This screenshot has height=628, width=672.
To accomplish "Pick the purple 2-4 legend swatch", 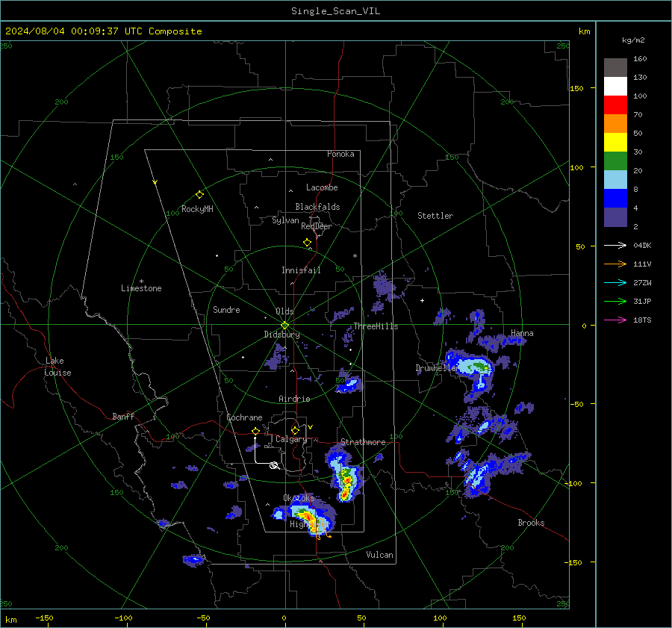I will click(x=615, y=217).
